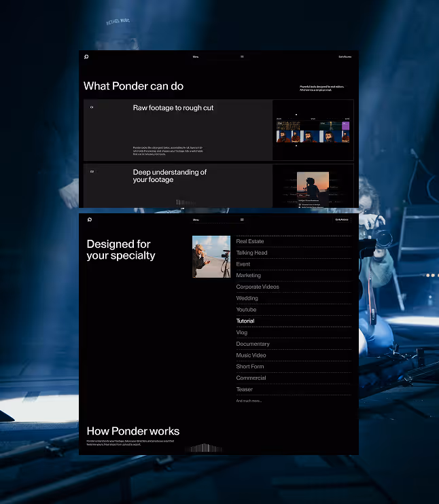
Task: Open the hamburger menu icon on the upper screen
Action: tap(242, 56)
